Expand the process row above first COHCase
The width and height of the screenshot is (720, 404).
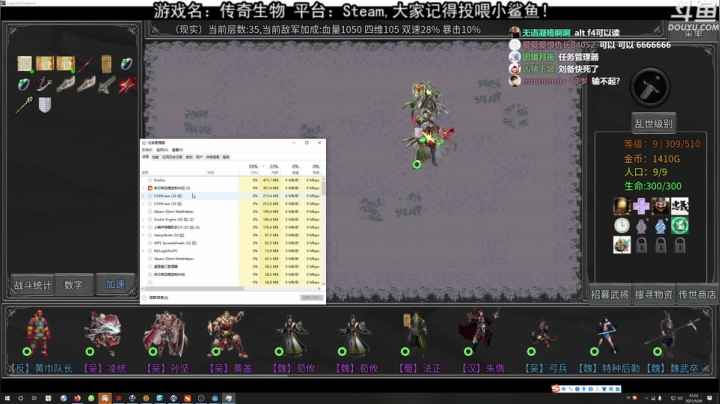[143, 188]
